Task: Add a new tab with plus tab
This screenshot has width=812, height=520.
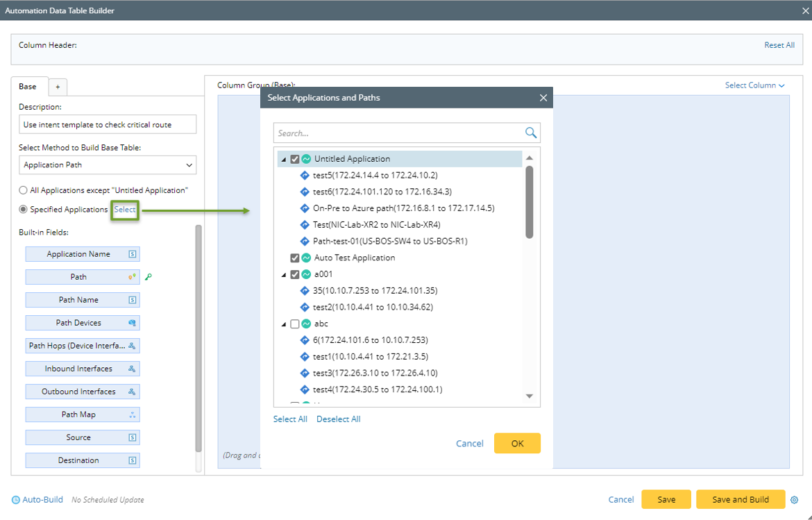Action: click(x=58, y=87)
